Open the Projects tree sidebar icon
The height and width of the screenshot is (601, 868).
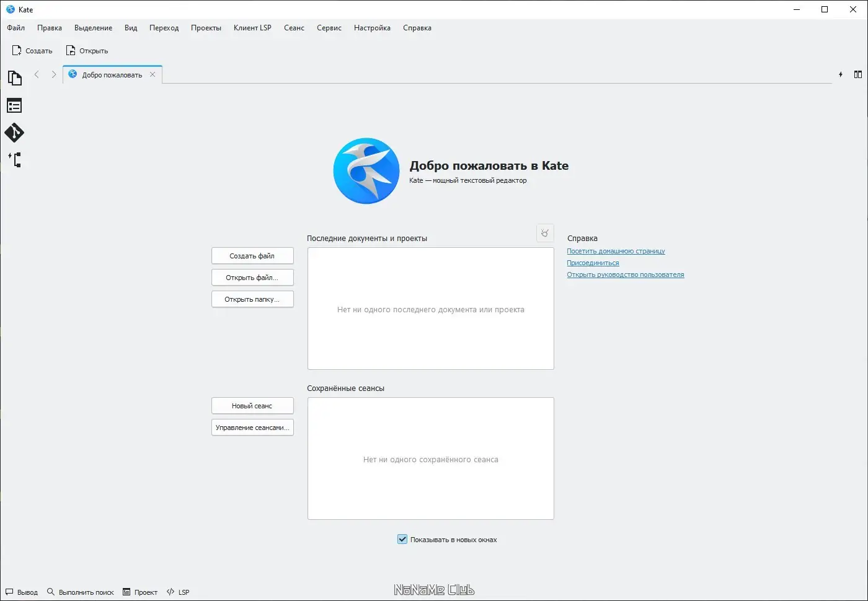[14, 160]
